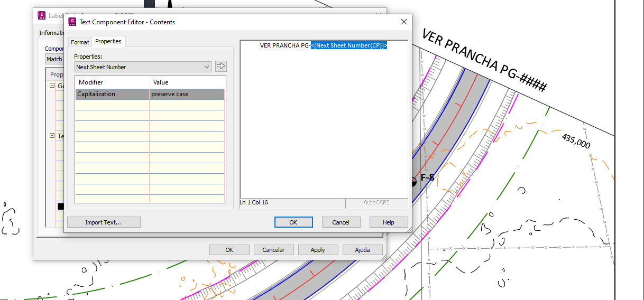Screen dimensions: 644x300
Task: Click the black color swatch in Label Style Composer
Action: click(x=61, y=206)
